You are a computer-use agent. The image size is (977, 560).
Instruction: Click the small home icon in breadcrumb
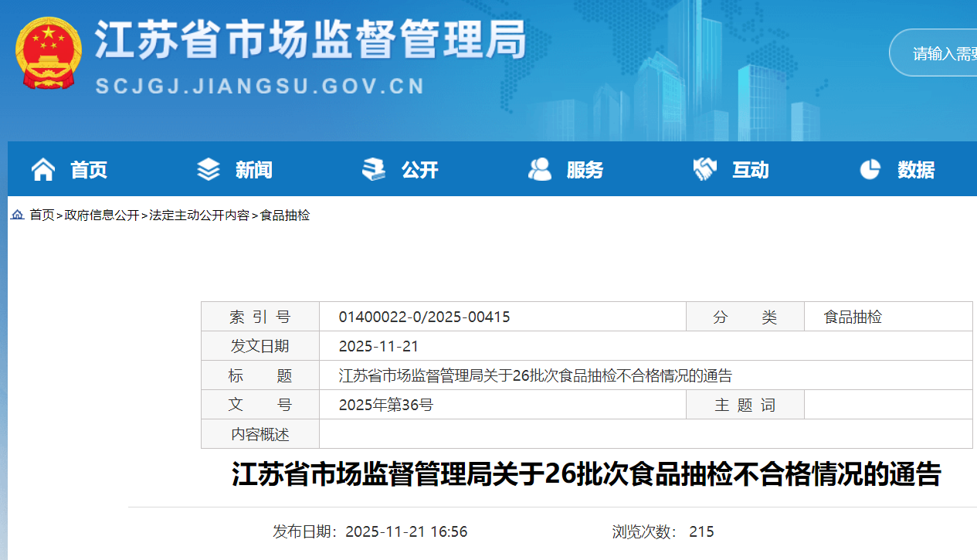[17, 216]
